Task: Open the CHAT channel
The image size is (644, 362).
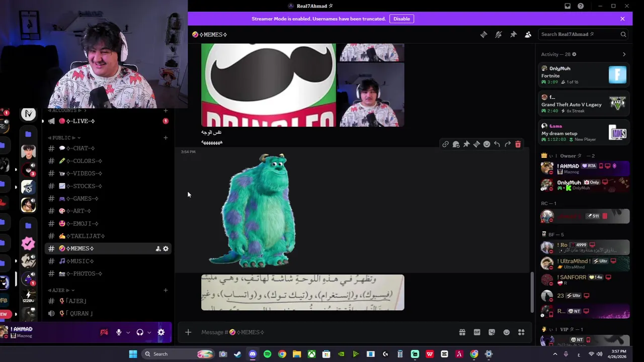Action: pyautogui.click(x=108, y=148)
